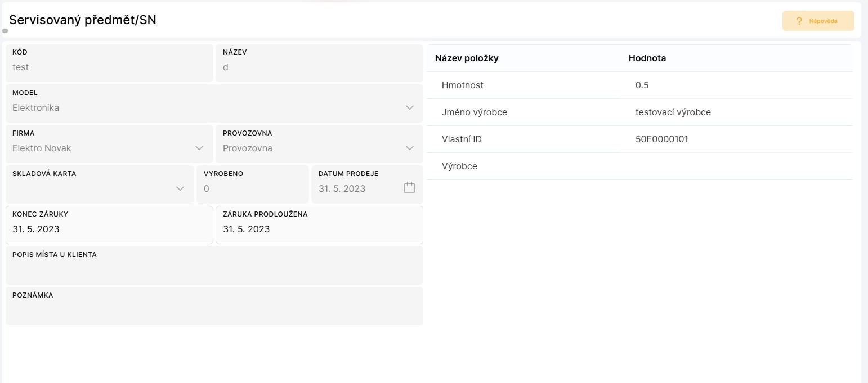The image size is (868, 383).
Task: Click the Záruka prodloužena date field
Action: point(319,229)
